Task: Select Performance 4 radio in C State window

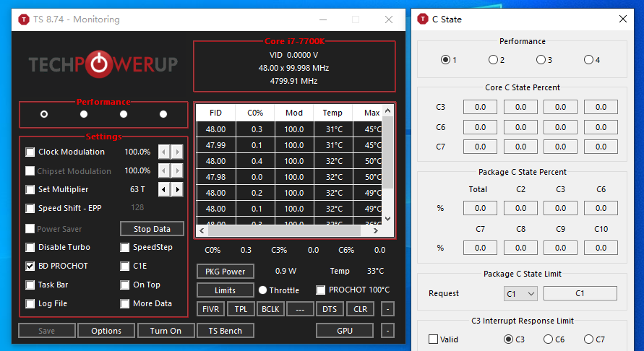Action: coord(588,59)
